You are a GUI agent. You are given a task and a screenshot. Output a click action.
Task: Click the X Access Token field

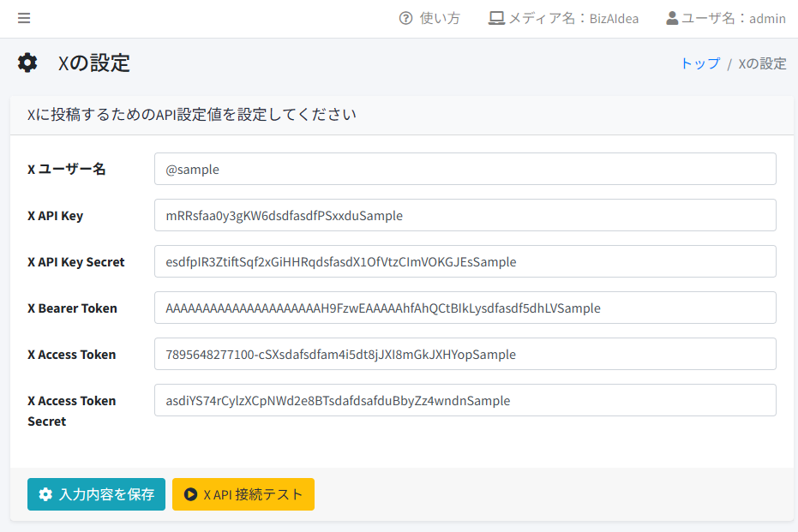coord(465,354)
